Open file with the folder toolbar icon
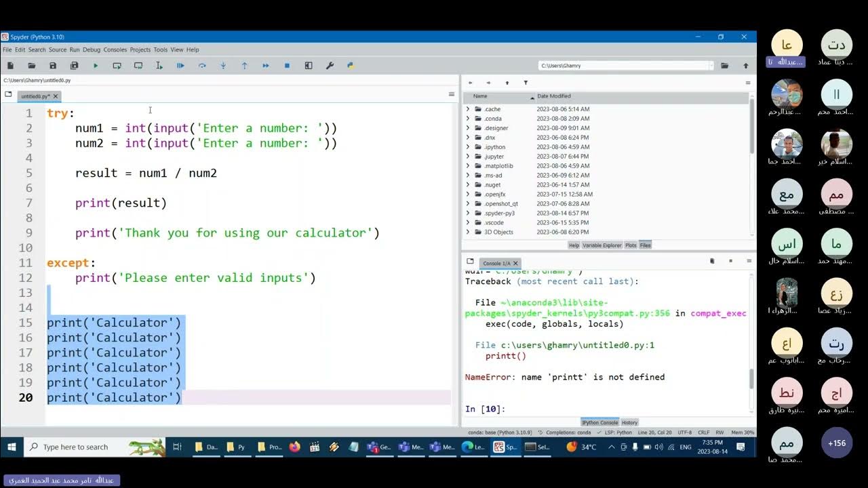 31,66
